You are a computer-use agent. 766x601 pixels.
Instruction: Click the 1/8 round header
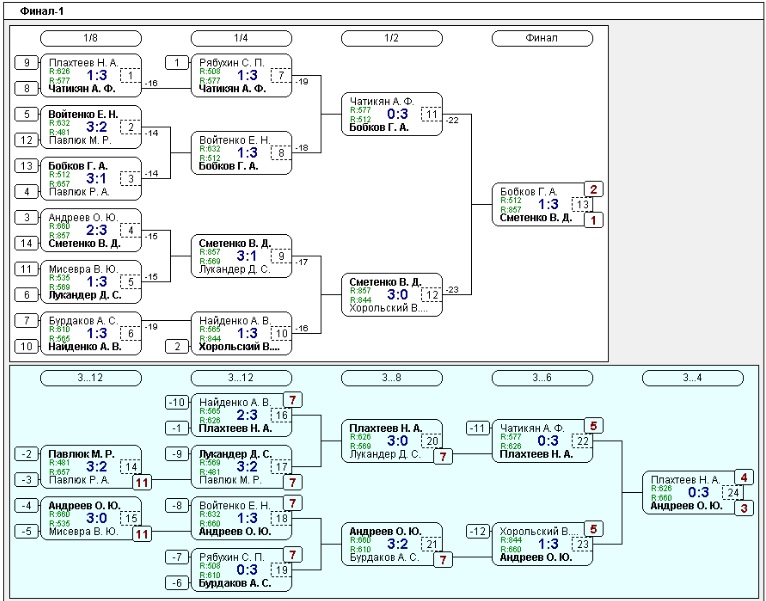pos(91,38)
